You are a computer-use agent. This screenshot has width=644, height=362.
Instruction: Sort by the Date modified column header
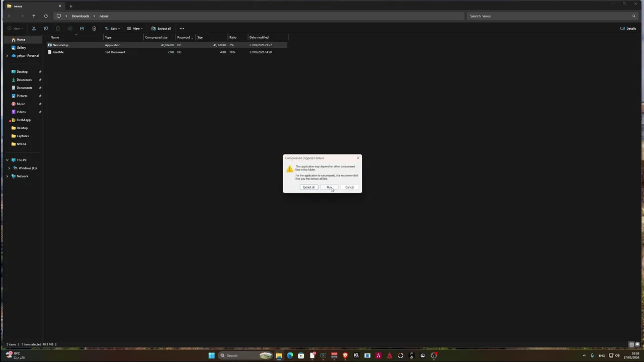click(x=268, y=37)
